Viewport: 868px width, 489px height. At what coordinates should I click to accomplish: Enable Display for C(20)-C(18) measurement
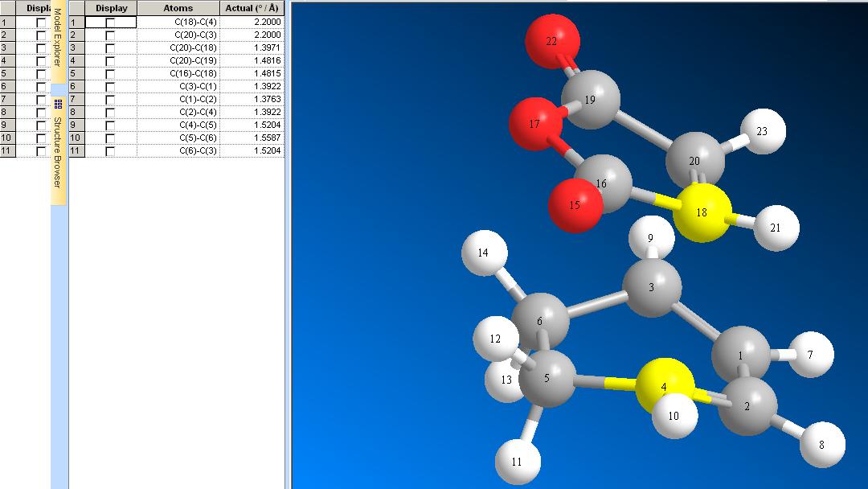coord(110,48)
